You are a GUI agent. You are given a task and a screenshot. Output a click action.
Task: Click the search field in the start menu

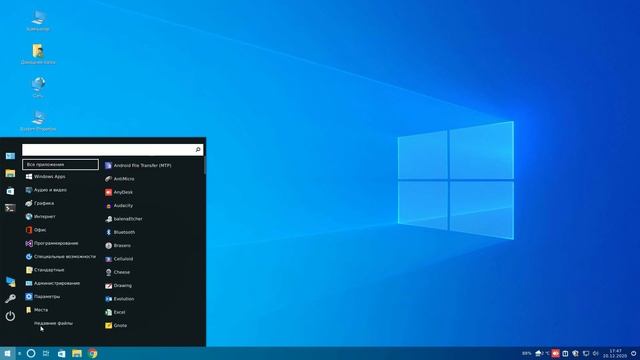coord(113,150)
